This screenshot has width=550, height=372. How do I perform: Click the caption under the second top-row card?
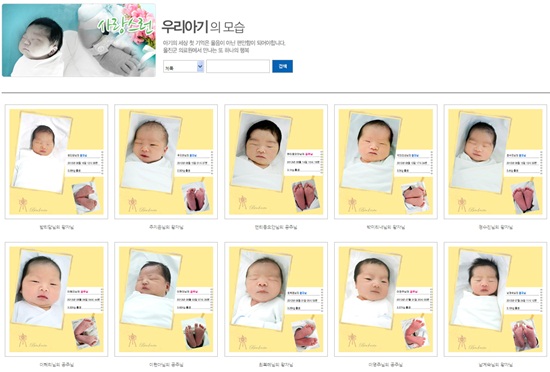[x=166, y=227]
